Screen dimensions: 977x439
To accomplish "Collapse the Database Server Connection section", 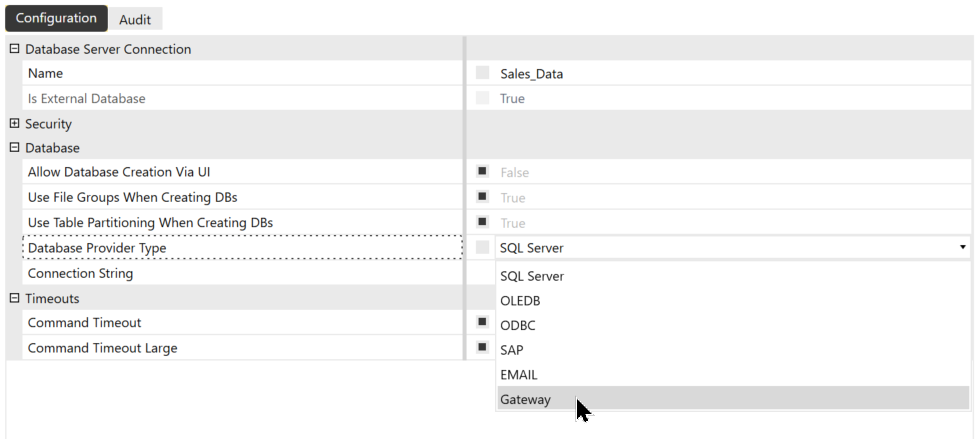I will [x=14, y=49].
